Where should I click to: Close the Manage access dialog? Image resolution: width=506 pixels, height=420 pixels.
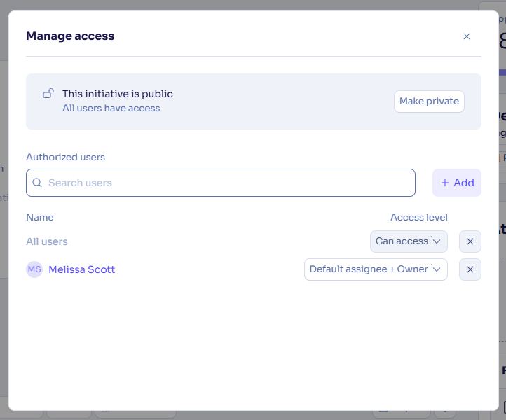tap(466, 36)
